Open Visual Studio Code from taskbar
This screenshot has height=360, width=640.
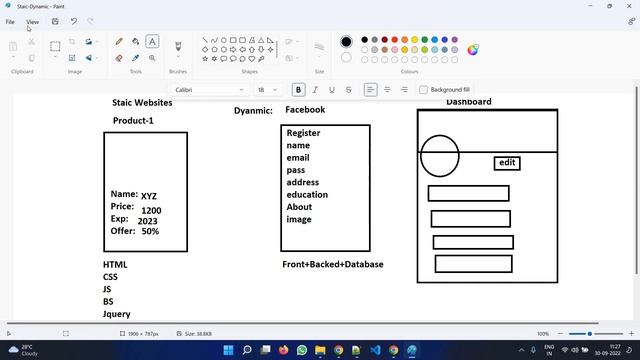[x=375, y=350]
